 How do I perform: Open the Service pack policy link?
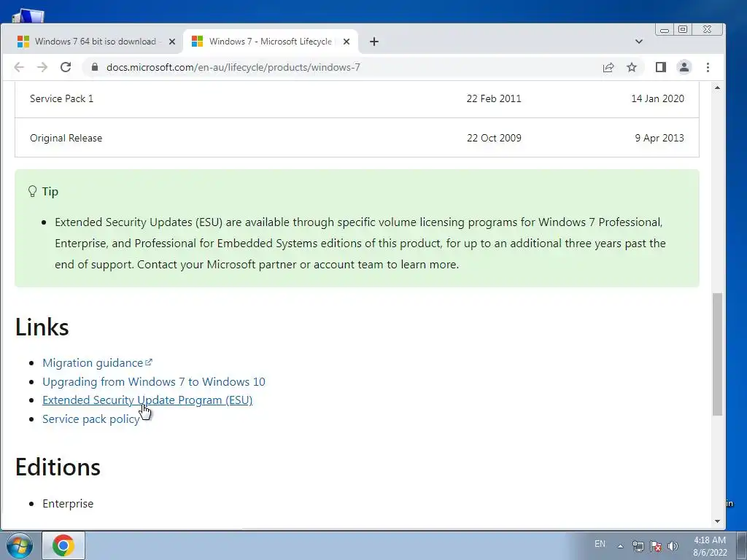coord(90,419)
